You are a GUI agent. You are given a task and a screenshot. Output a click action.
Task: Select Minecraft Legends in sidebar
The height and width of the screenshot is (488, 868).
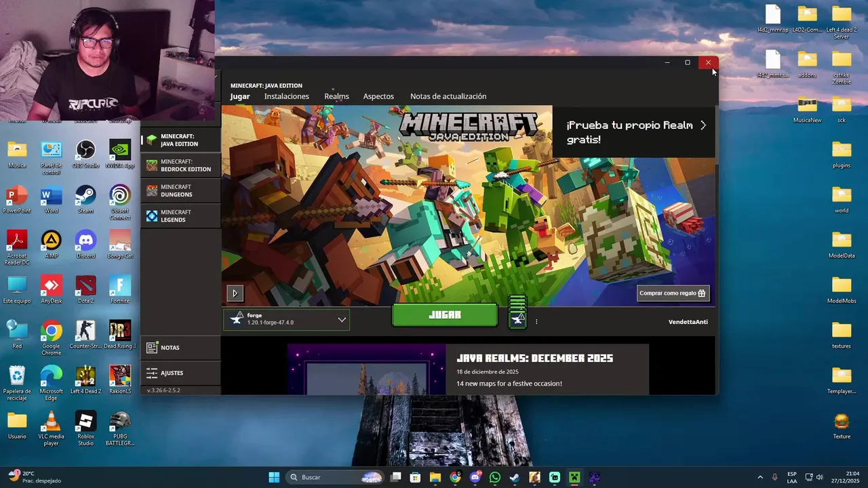(181, 216)
